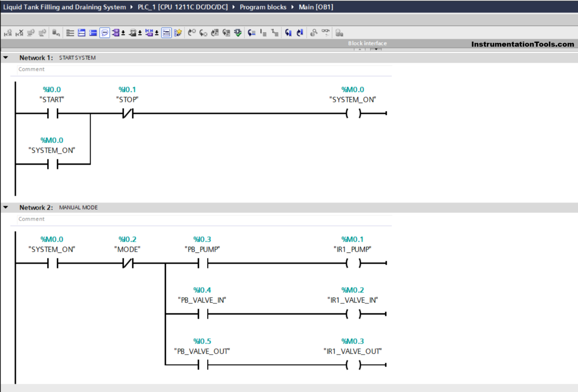Click the green check download icon
This screenshot has height=392, width=578.
click(238, 33)
